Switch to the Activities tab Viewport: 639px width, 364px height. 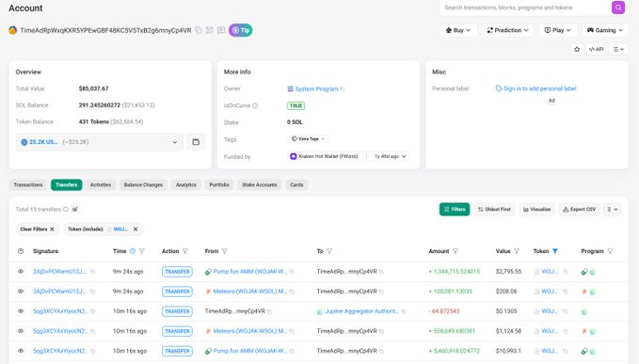click(101, 185)
